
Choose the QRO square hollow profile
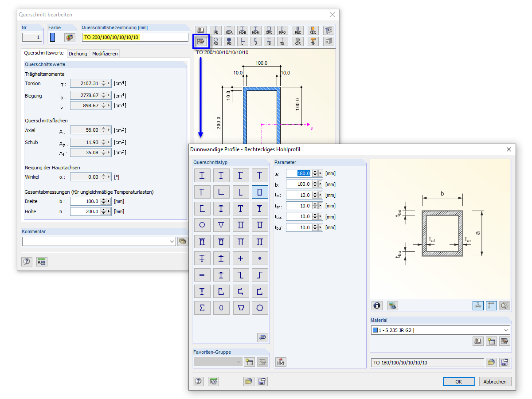tap(269, 30)
